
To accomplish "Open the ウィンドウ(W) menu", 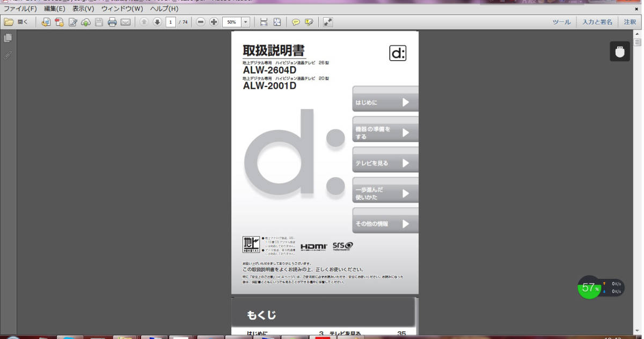I will click(x=122, y=9).
